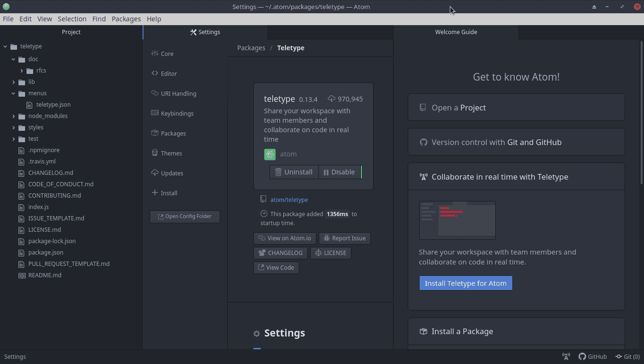This screenshot has height=364, width=644.
Task: Uninstall the teletype package
Action: [294, 172]
